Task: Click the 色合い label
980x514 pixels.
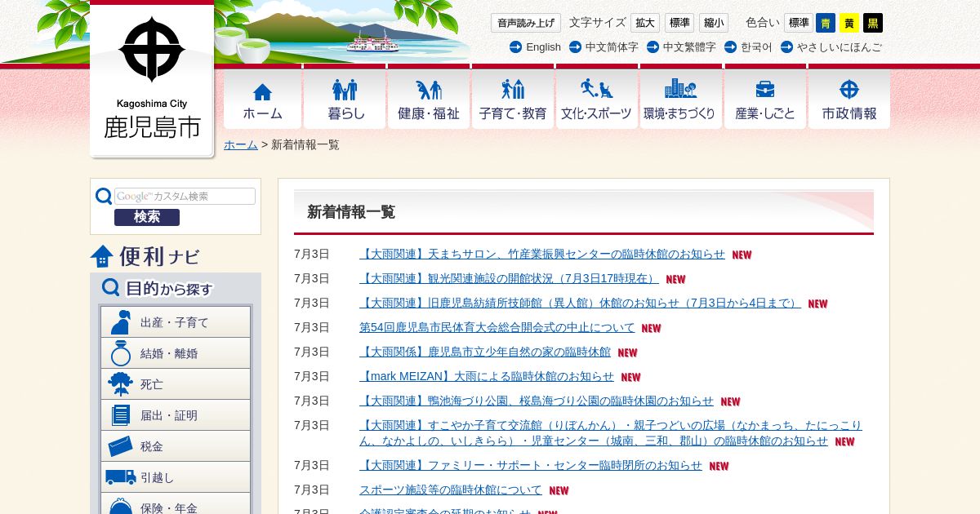Action: point(763,23)
